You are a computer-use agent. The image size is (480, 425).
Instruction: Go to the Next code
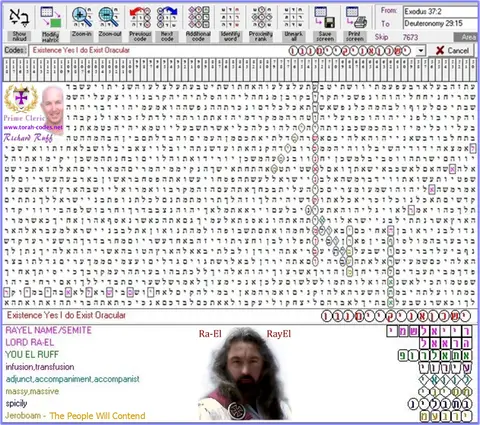pyautogui.click(x=167, y=18)
